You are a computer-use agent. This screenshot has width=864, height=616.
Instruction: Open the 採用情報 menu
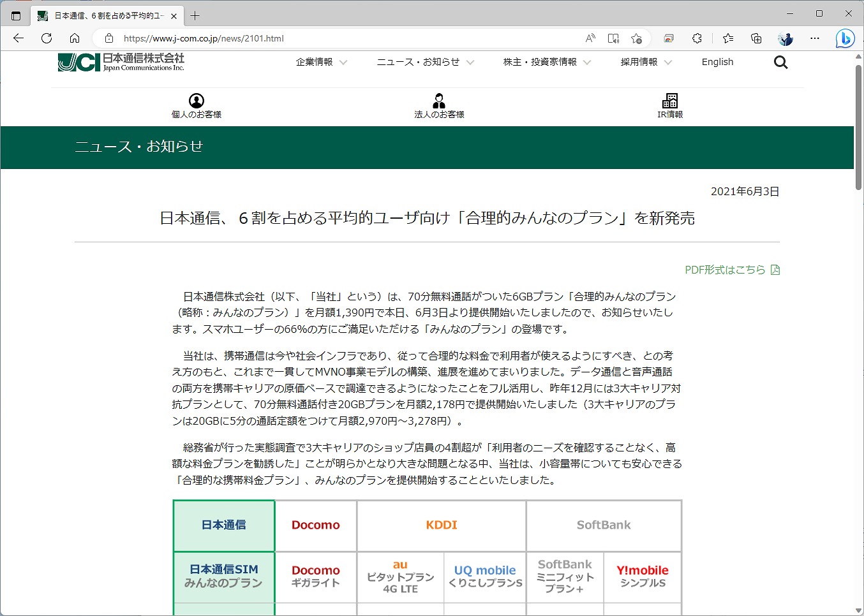coord(639,62)
